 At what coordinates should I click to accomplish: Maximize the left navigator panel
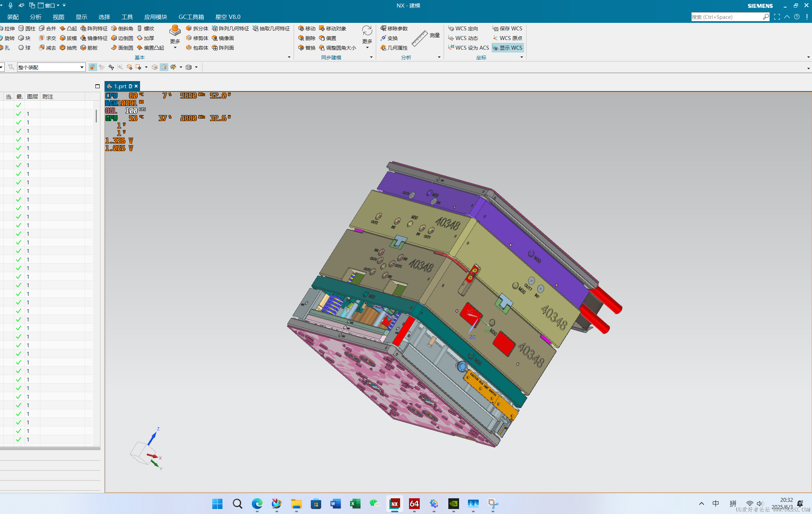click(x=98, y=86)
